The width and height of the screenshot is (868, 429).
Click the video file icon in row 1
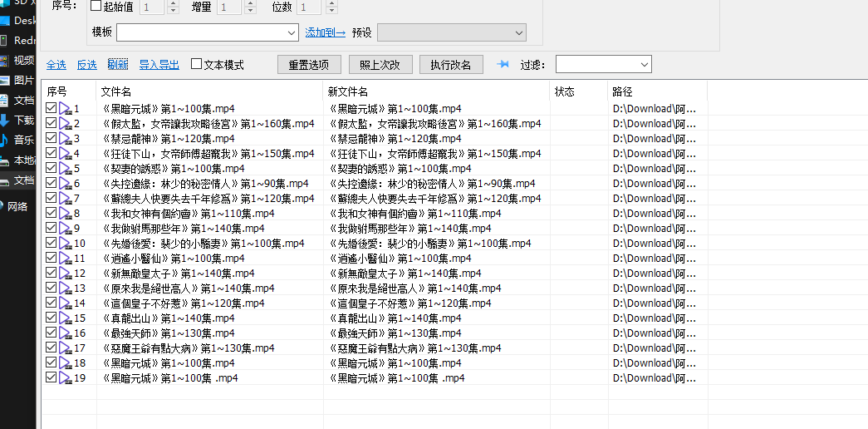click(66, 109)
